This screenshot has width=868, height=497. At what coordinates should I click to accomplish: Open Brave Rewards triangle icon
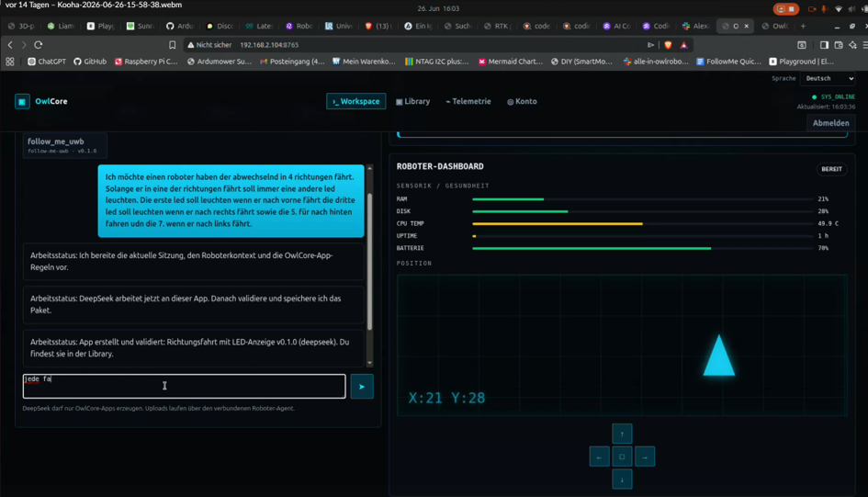pyautogui.click(x=684, y=45)
